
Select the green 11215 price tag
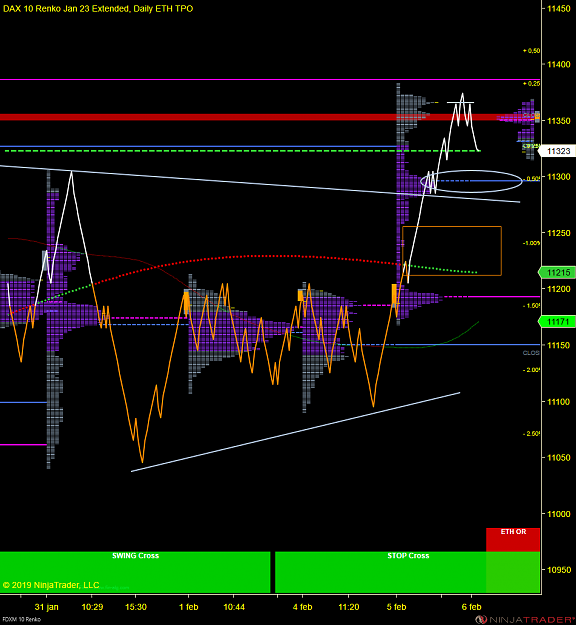(x=557, y=273)
